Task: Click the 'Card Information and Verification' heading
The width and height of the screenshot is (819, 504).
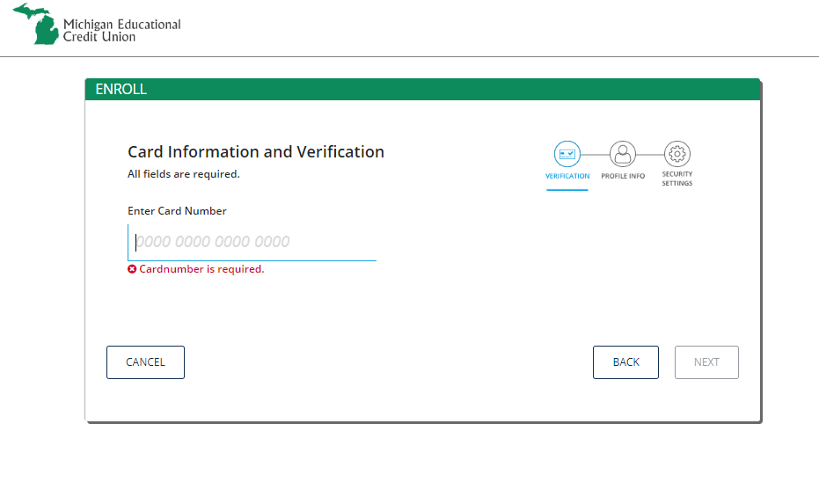Action: pyautogui.click(x=256, y=152)
